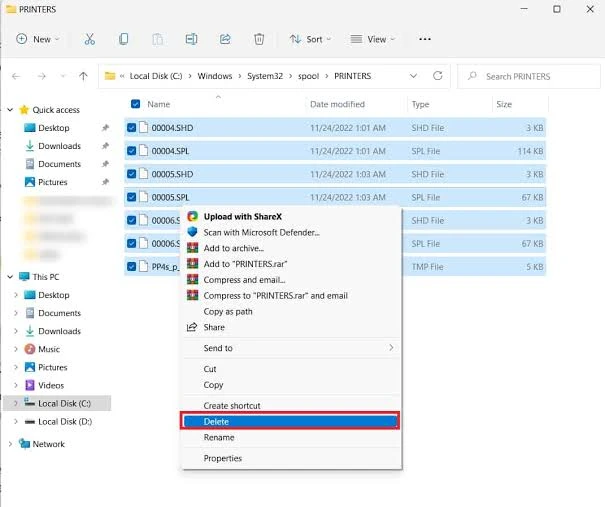This screenshot has width=605, height=507.
Task: Click WinRAR icon beside Add to archive
Action: [193, 248]
